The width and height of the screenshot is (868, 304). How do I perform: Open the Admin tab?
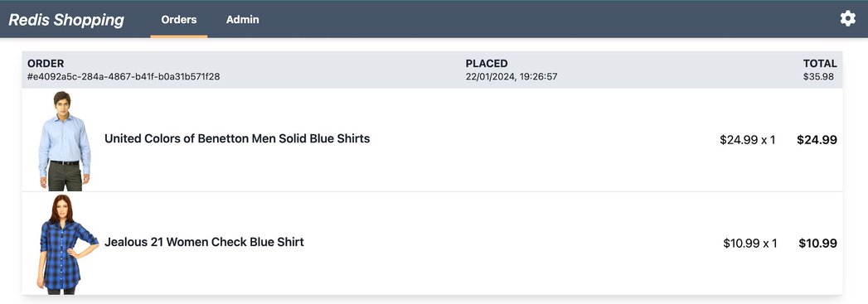(242, 19)
